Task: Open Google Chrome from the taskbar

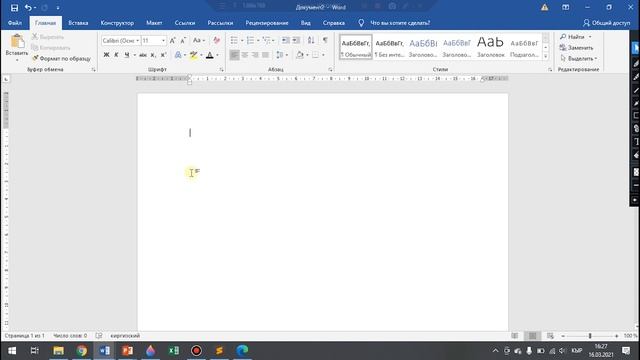Action: tap(82, 351)
